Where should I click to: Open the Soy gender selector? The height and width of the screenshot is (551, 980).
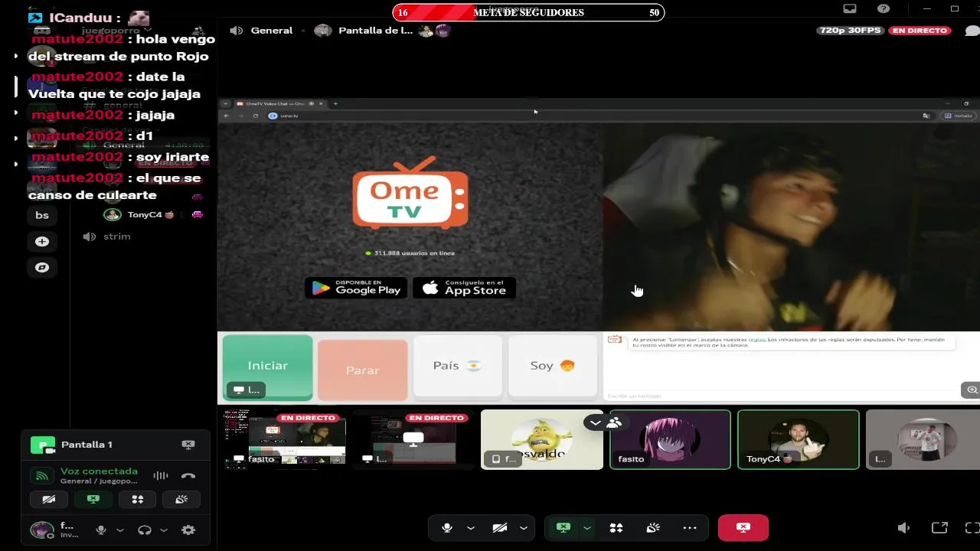pyautogui.click(x=553, y=366)
